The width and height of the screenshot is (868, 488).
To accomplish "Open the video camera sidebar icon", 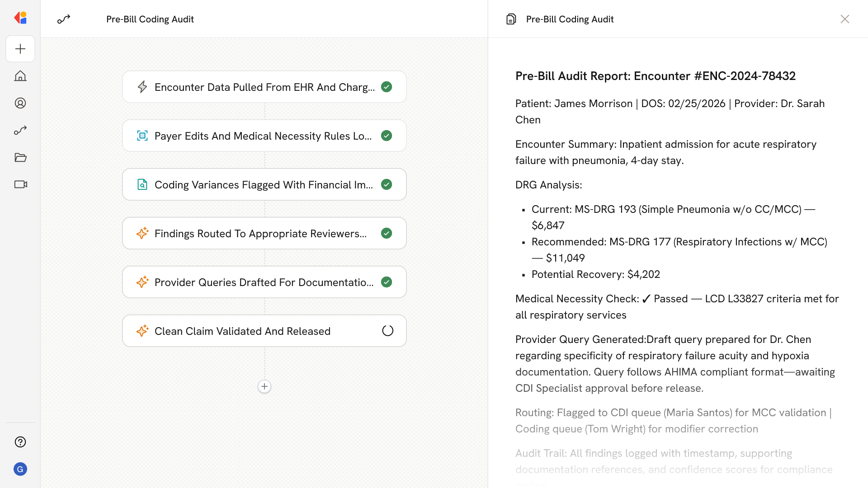I will pos(20,184).
